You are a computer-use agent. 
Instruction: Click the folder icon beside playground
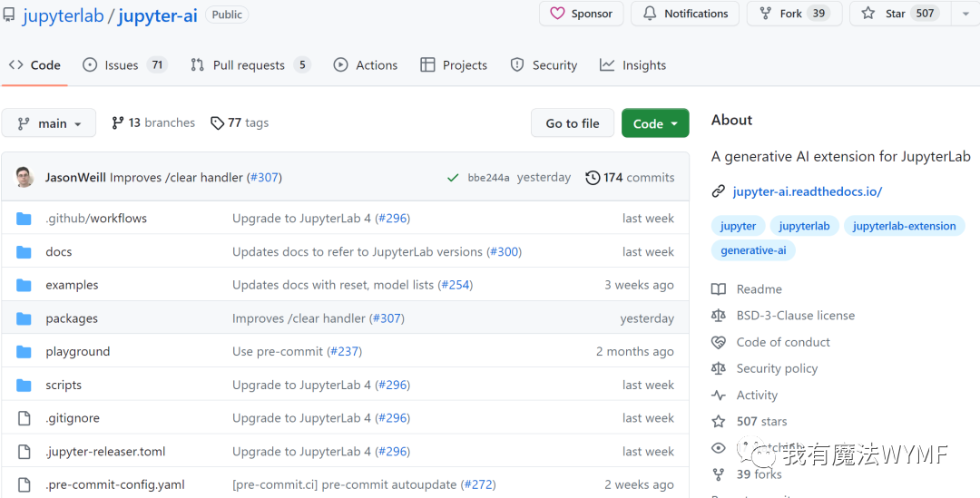pos(24,351)
